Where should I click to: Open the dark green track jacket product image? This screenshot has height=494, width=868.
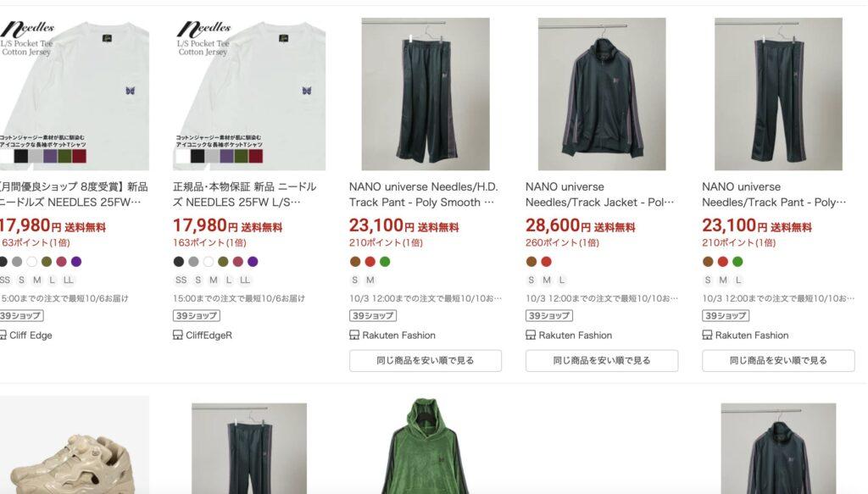(602, 94)
